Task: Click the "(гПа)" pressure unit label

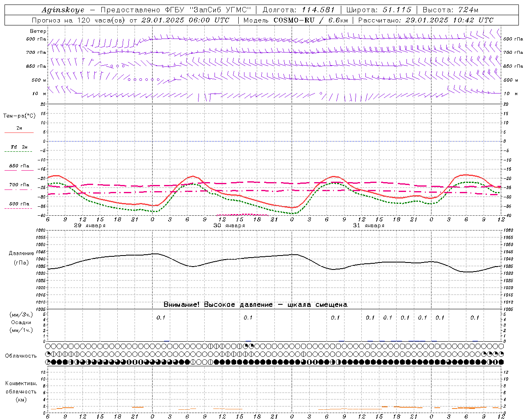Action: 21,263
